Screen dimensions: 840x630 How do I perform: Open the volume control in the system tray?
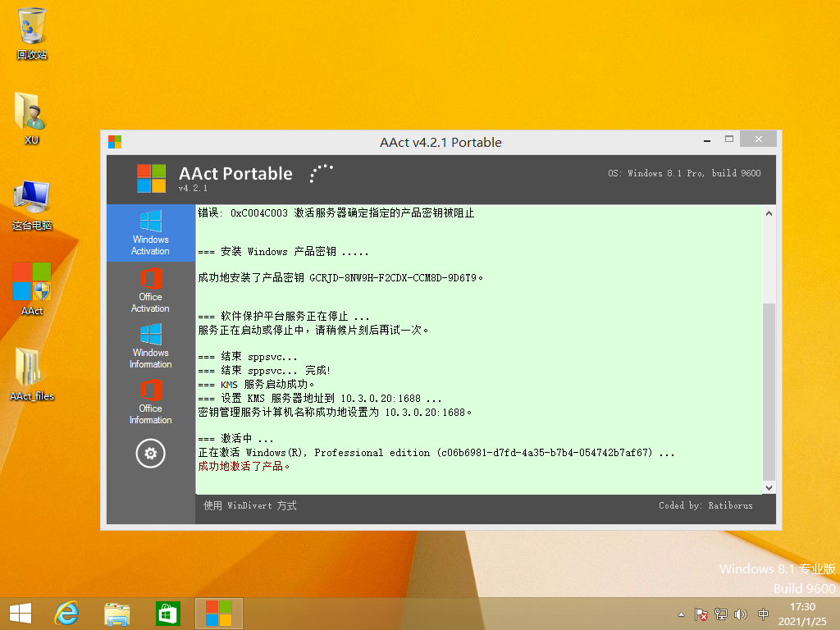741,613
